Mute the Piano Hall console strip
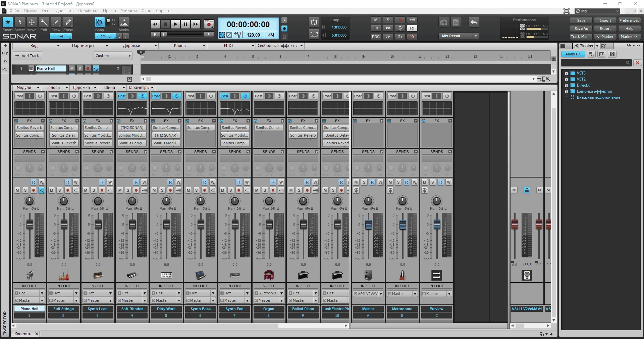Screen dimensions: 644x339 (x=17, y=190)
